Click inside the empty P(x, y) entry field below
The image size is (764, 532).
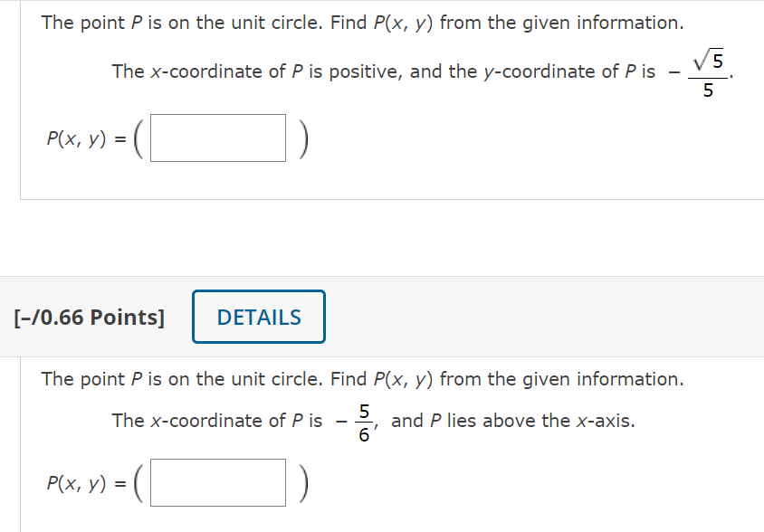pos(217,482)
